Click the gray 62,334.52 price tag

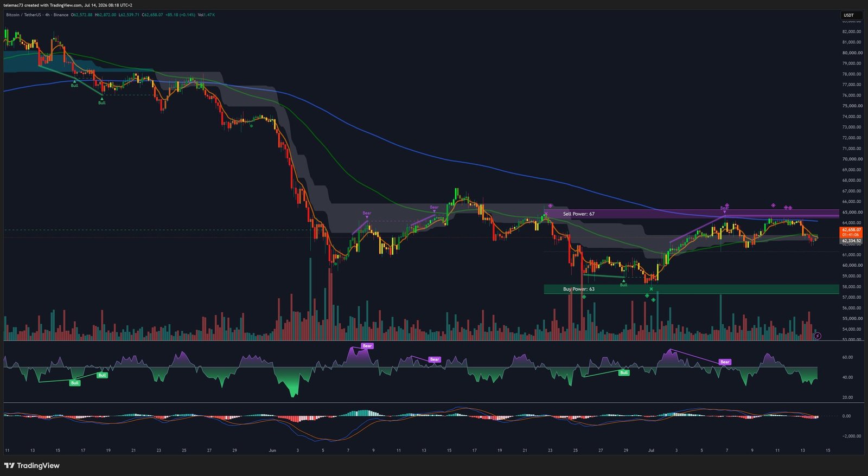click(851, 241)
